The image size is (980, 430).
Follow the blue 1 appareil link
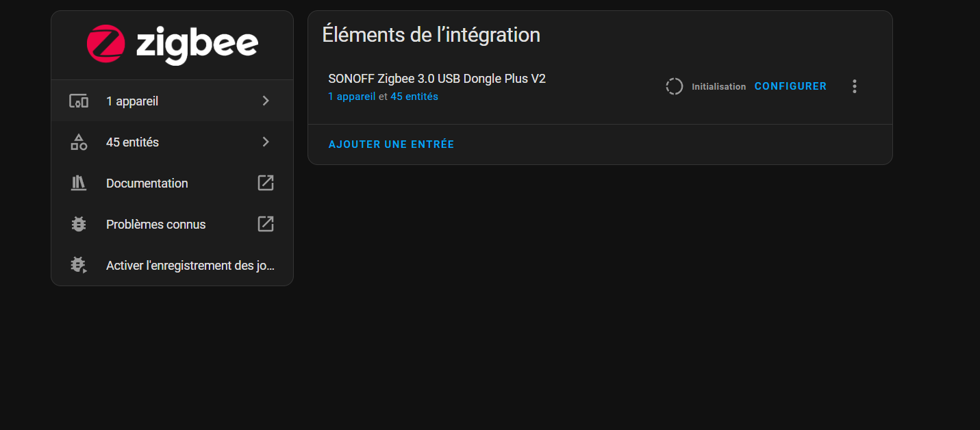(x=352, y=97)
